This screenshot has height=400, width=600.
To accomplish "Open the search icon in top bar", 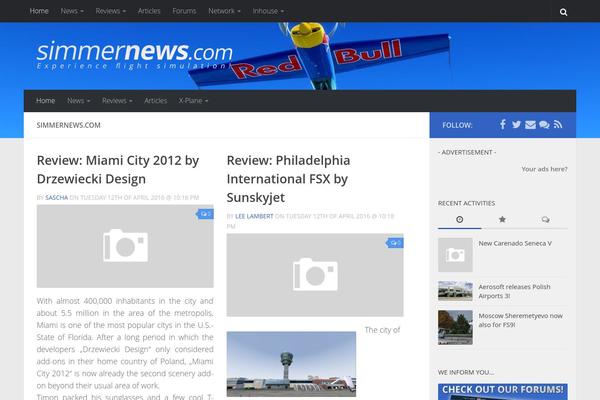I will tap(563, 12).
